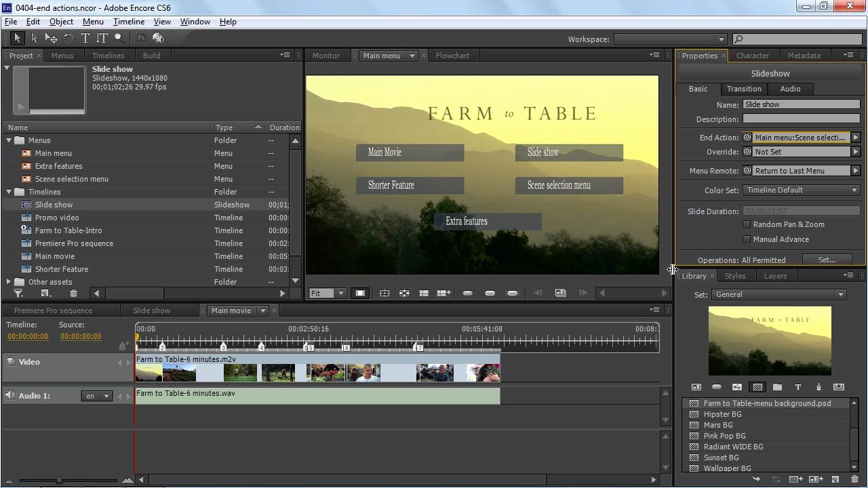Image resolution: width=868 pixels, height=488 pixels.
Task: Activate the Zoom tool in the toolbar
Action: tap(119, 39)
